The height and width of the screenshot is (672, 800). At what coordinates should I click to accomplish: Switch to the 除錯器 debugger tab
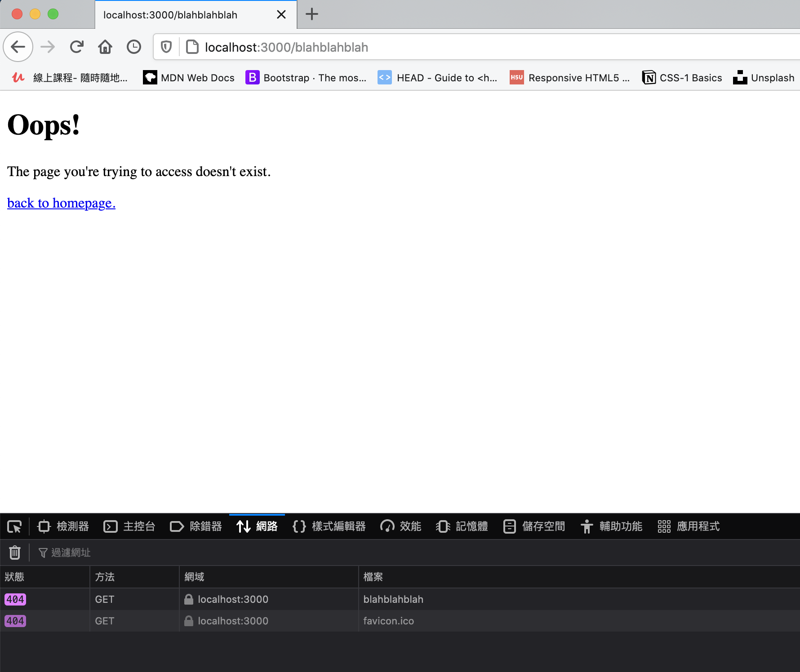pyautogui.click(x=196, y=526)
